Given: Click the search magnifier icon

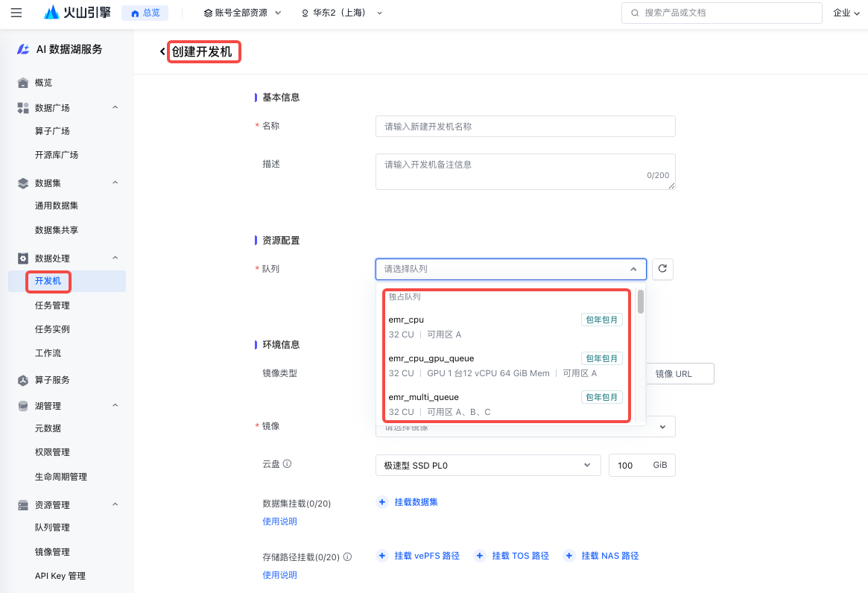Looking at the screenshot, I should pyautogui.click(x=635, y=13).
